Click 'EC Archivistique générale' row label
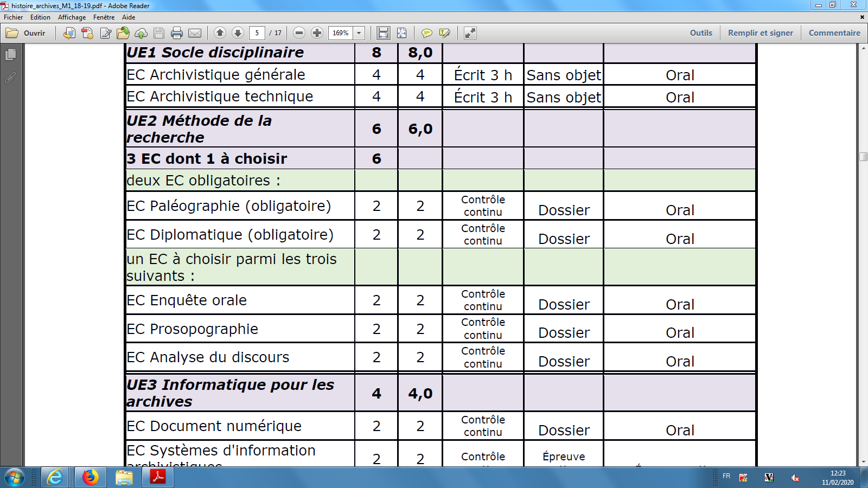 (216, 74)
